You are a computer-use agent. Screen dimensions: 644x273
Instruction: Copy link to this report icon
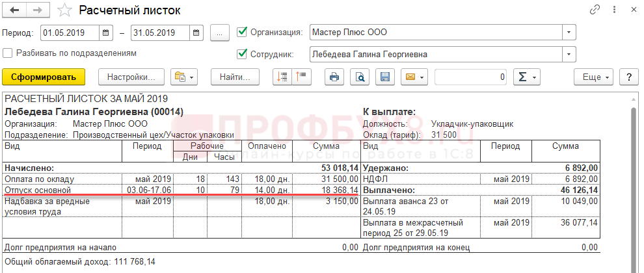[x=595, y=10]
